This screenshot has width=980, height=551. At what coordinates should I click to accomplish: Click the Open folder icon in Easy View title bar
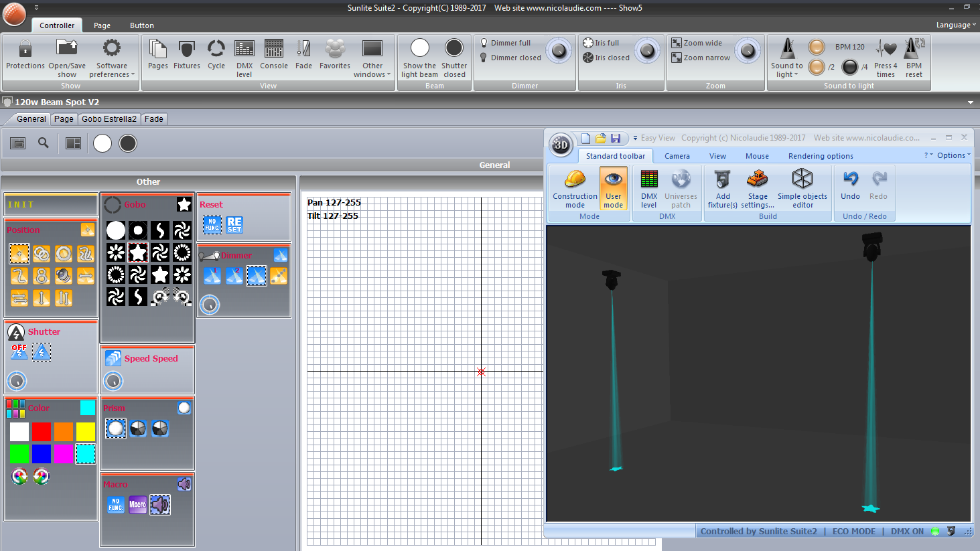(x=601, y=138)
